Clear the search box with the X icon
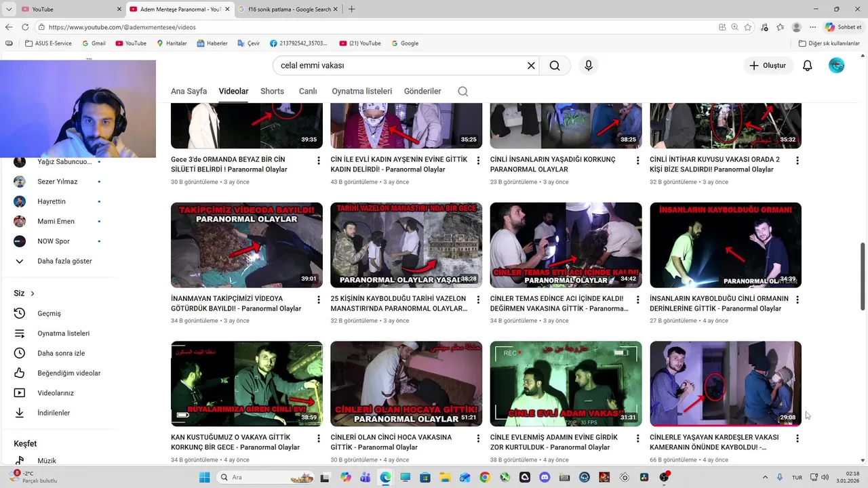This screenshot has width=868, height=488. 531,66
